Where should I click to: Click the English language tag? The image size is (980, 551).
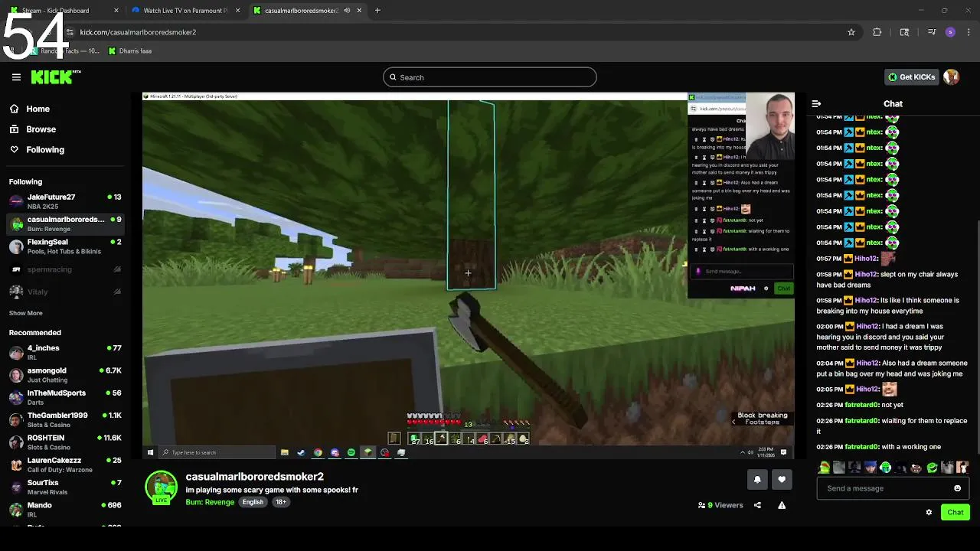point(253,502)
